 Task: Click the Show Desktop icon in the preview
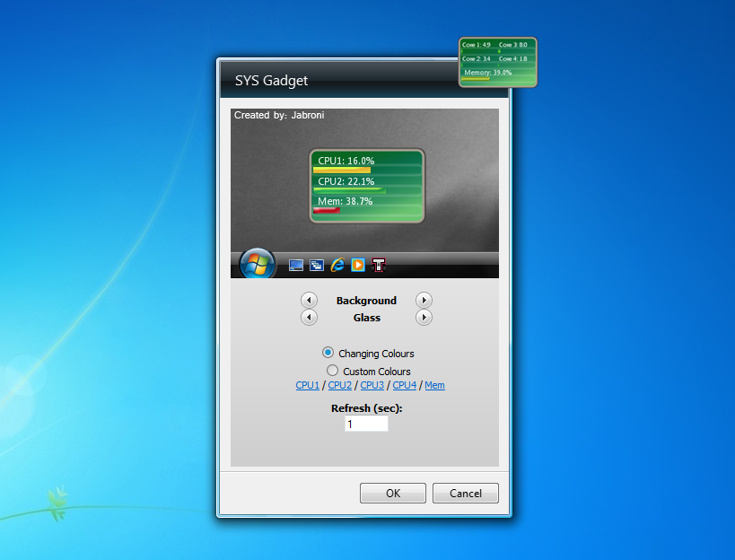296,266
